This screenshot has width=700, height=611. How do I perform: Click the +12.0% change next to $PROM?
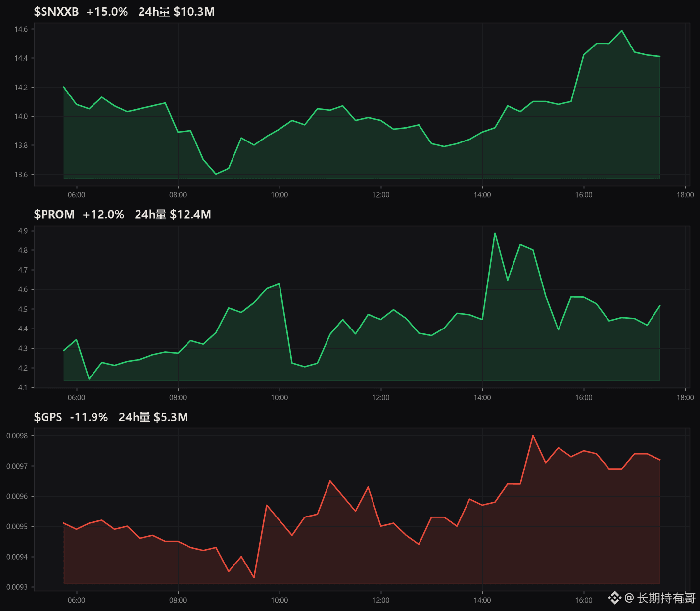(103, 214)
